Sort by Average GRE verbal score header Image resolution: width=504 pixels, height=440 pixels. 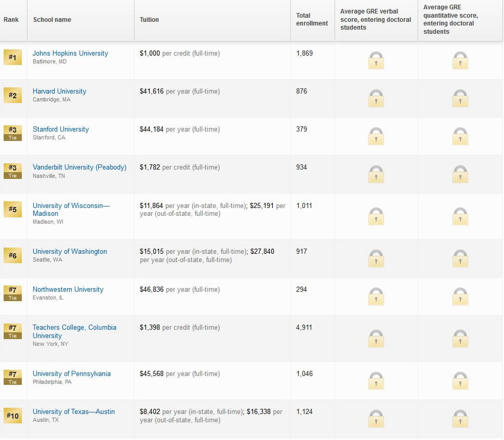click(375, 20)
